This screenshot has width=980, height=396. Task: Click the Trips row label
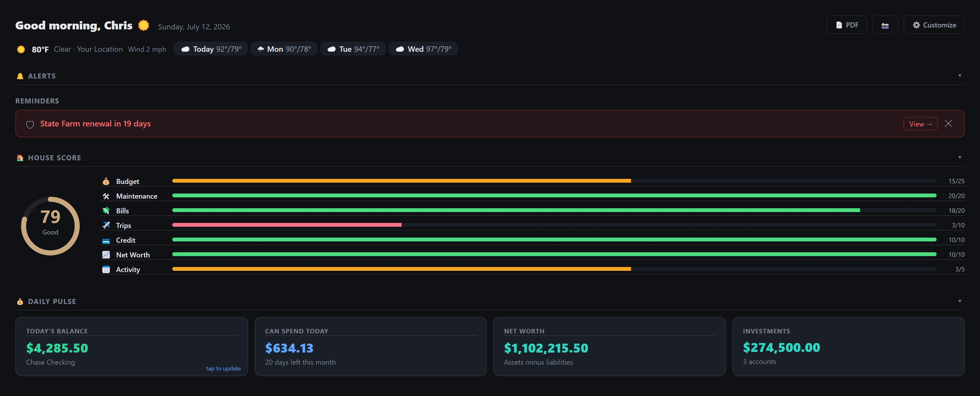pyautogui.click(x=123, y=225)
